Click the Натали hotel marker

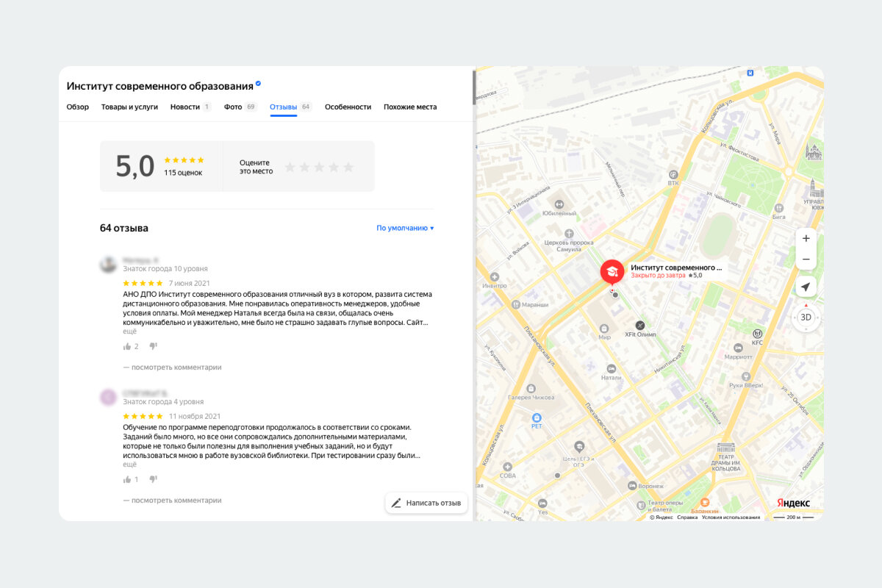[x=610, y=368]
